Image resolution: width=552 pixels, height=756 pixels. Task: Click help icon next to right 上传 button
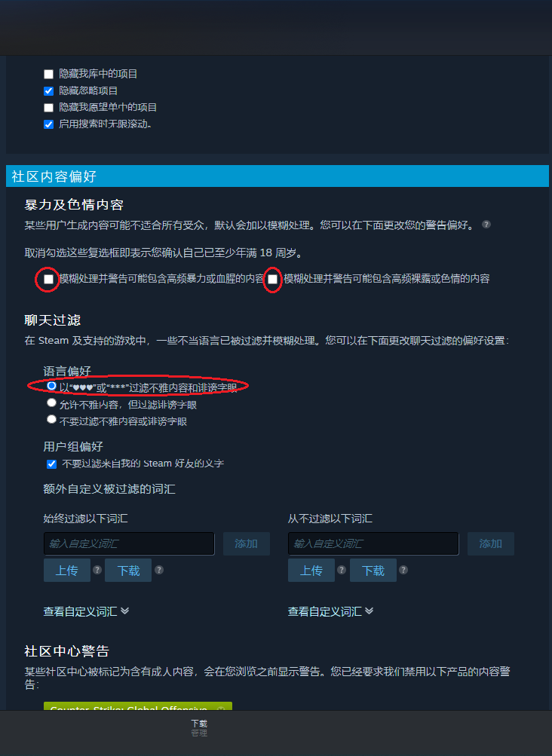[x=342, y=570]
